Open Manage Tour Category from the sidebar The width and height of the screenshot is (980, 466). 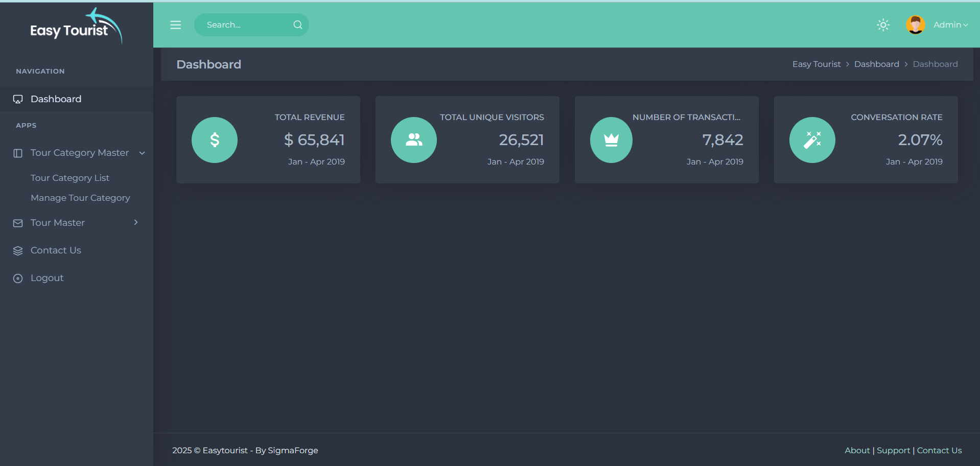tap(80, 198)
